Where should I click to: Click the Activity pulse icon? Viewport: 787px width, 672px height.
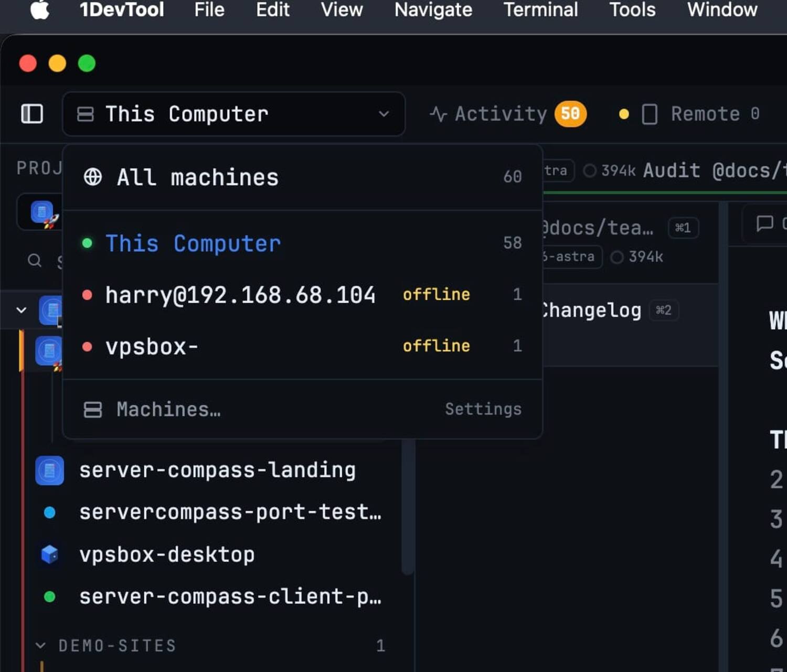438,114
